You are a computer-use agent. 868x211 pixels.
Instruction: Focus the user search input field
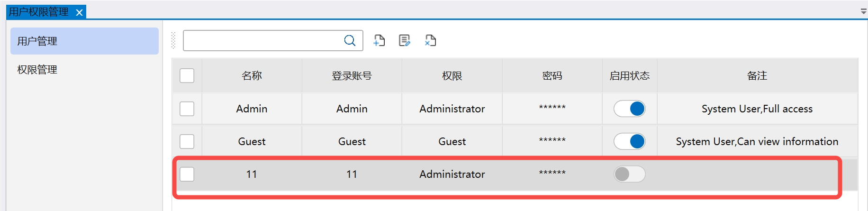coord(262,41)
